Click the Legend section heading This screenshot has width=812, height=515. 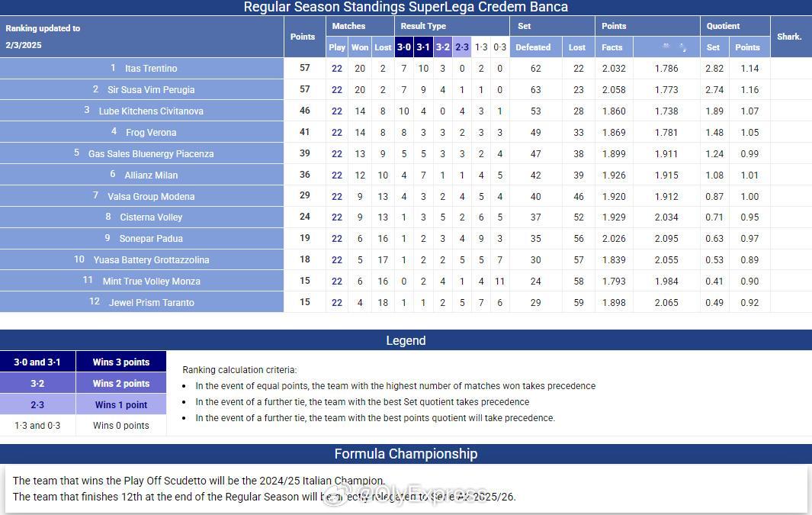pyautogui.click(x=406, y=340)
